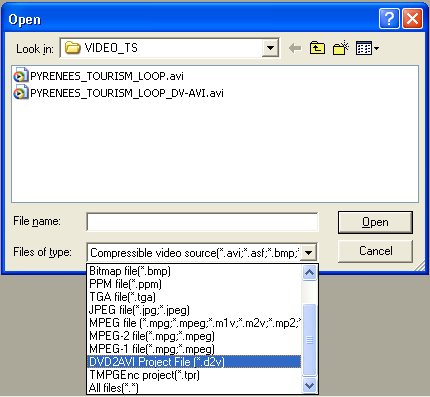Click the Cancel button
The height and width of the screenshot is (397, 430).
[x=375, y=251]
